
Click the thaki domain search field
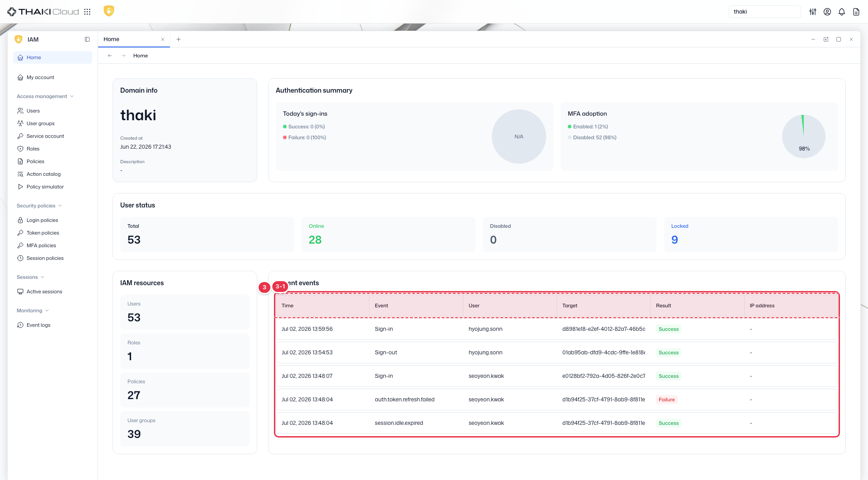(764, 12)
